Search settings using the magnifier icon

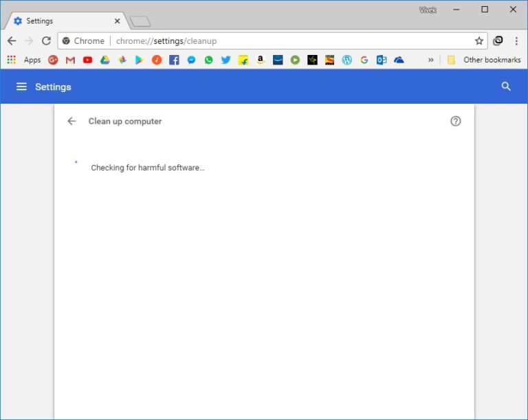click(x=506, y=87)
